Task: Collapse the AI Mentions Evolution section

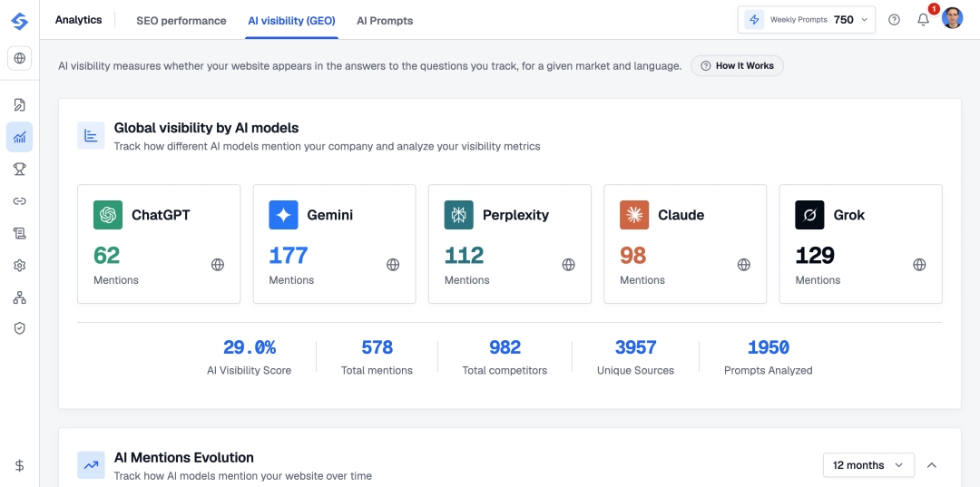Action: click(x=932, y=465)
